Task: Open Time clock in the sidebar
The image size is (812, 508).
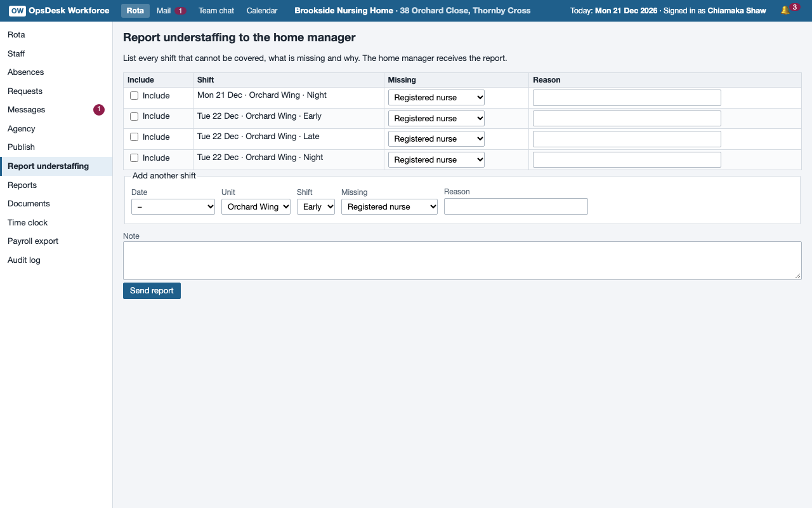Action: click(56, 223)
